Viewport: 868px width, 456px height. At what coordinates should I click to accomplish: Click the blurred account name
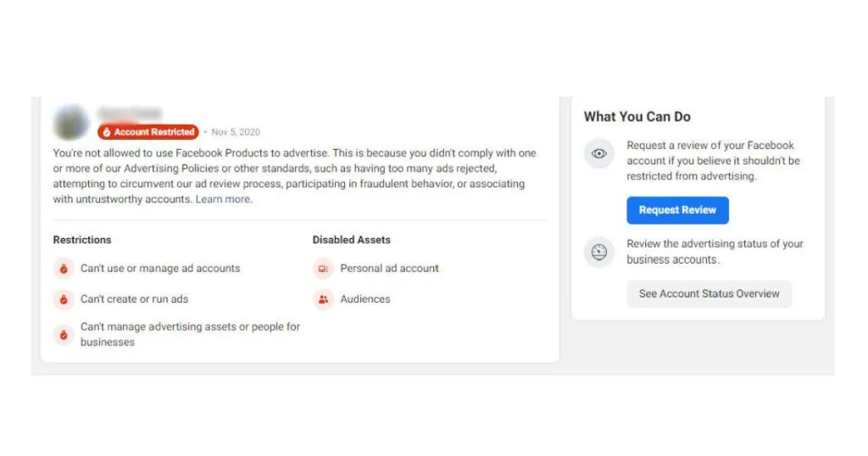tap(129, 114)
